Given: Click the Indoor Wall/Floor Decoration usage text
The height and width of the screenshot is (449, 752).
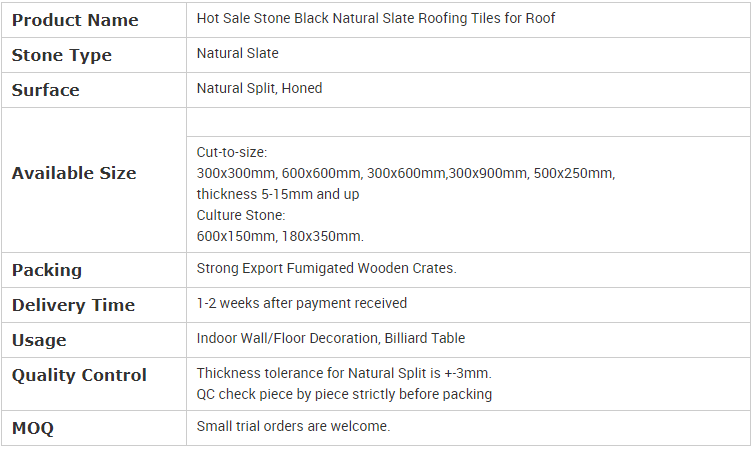Looking at the screenshot, I should pos(331,338).
